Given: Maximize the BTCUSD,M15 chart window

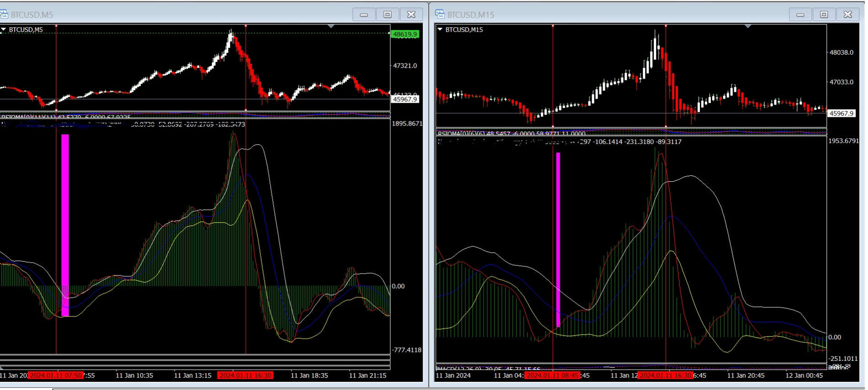Looking at the screenshot, I should click(824, 15).
